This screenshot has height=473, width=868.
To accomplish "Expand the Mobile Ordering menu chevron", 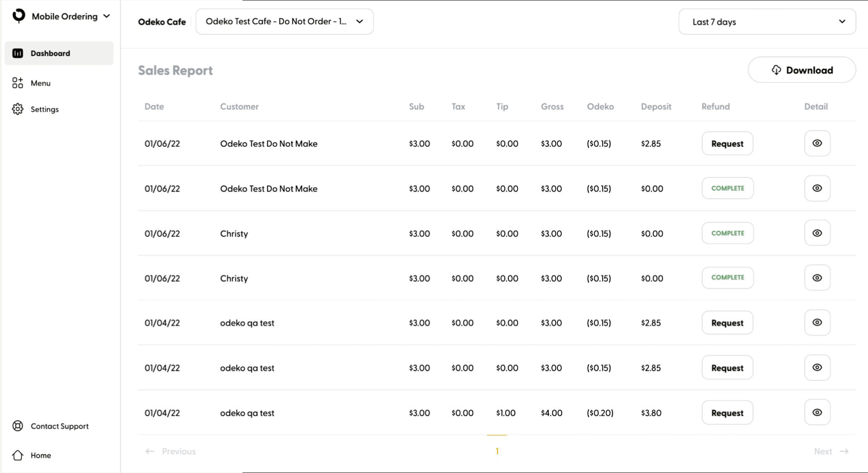I will point(107,16).
